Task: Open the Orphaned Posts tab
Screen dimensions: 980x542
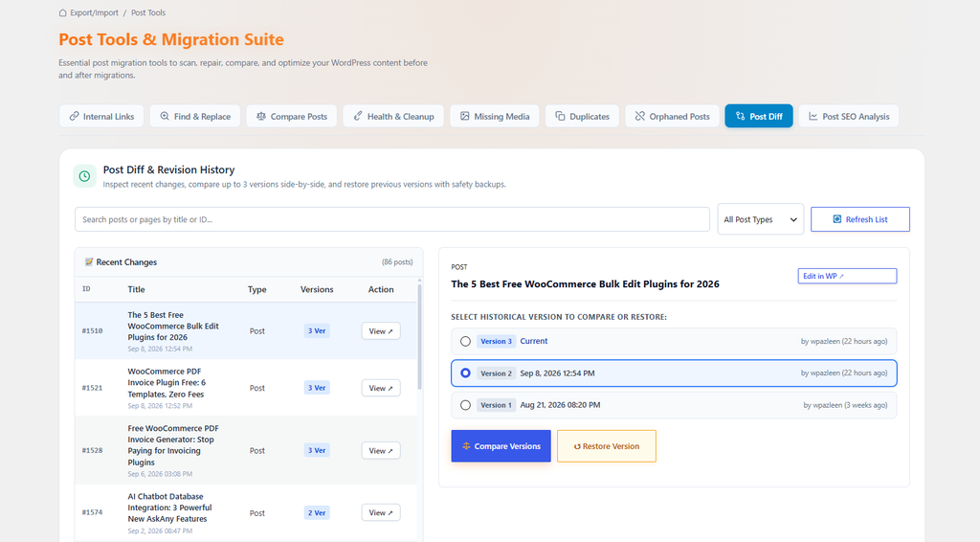Action: [672, 116]
